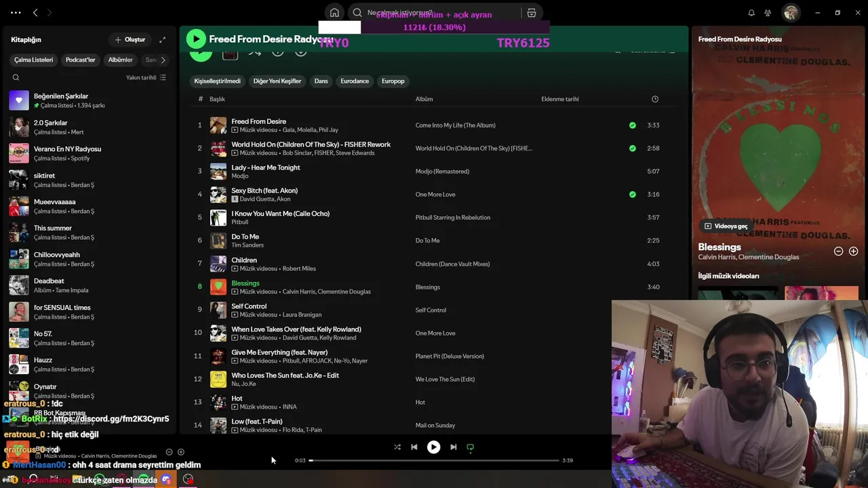Screen dimensions: 868x488
Task: Click Videoya geç button
Action: (x=726, y=226)
